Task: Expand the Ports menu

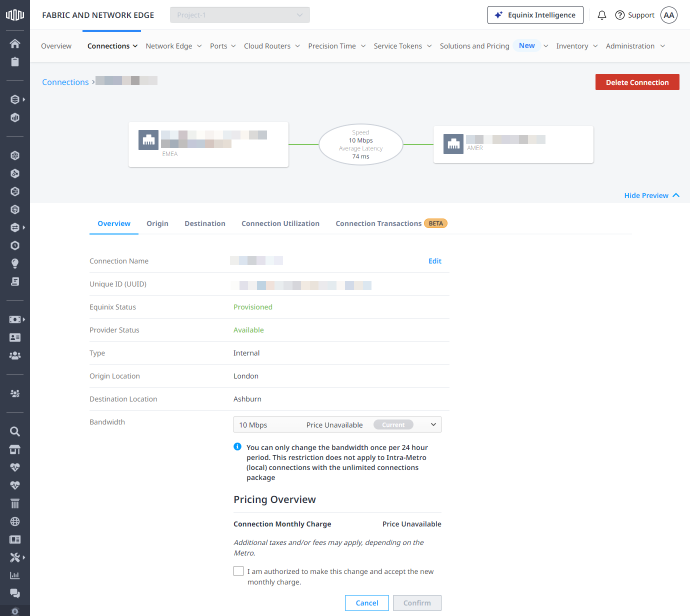Action: 223,46
